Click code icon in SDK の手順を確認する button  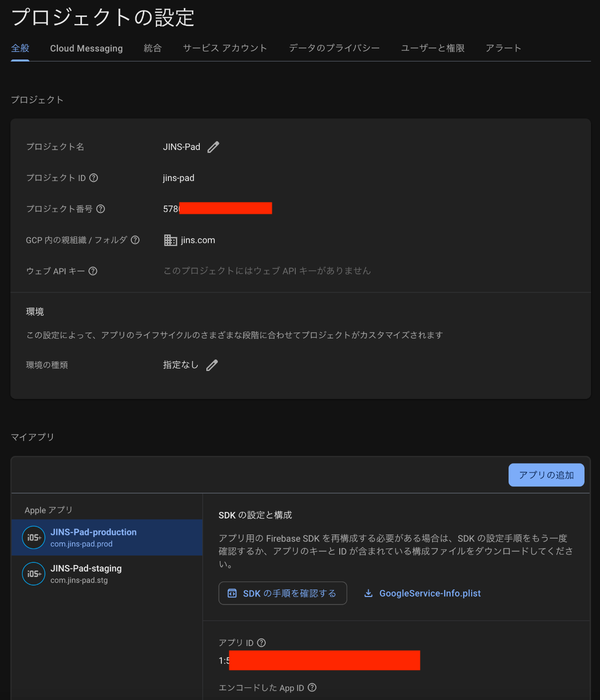click(232, 593)
